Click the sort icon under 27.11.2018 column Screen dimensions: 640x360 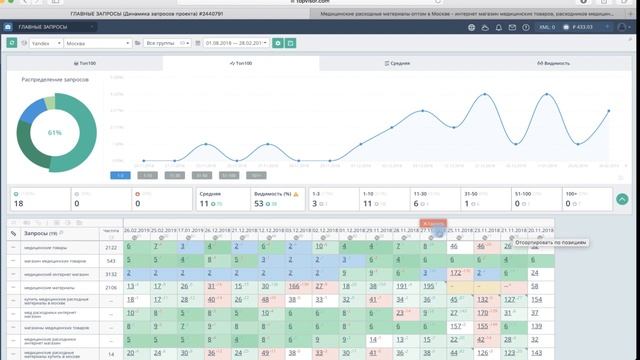click(x=431, y=238)
